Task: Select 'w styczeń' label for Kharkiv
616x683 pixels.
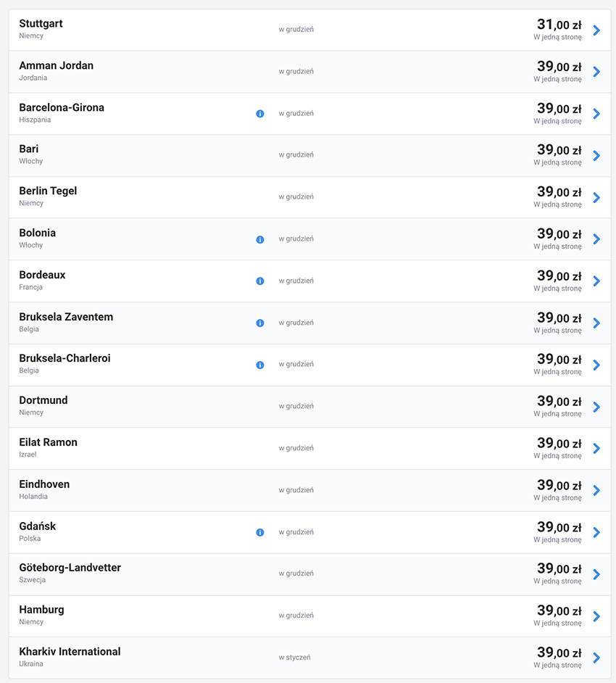Action: pos(295,658)
